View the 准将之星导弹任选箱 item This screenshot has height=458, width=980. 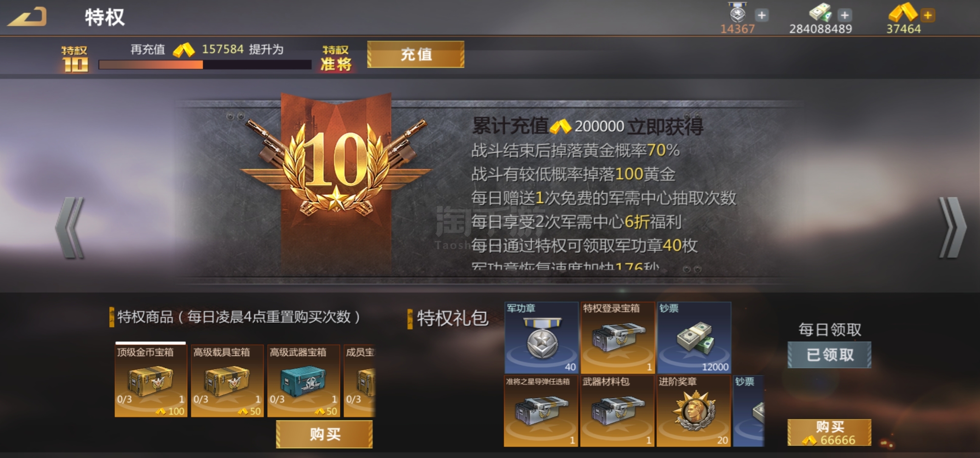point(541,411)
